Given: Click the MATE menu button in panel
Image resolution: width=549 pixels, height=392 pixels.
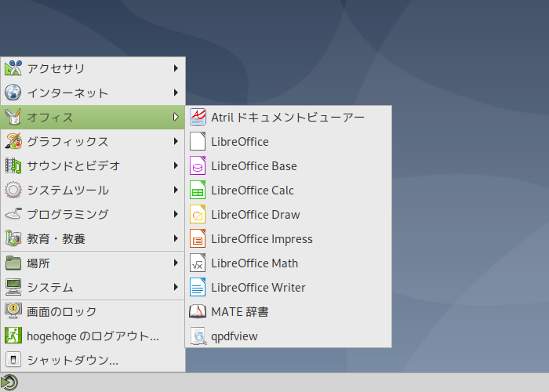Looking at the screenshot, I should [x=9, y=383].
